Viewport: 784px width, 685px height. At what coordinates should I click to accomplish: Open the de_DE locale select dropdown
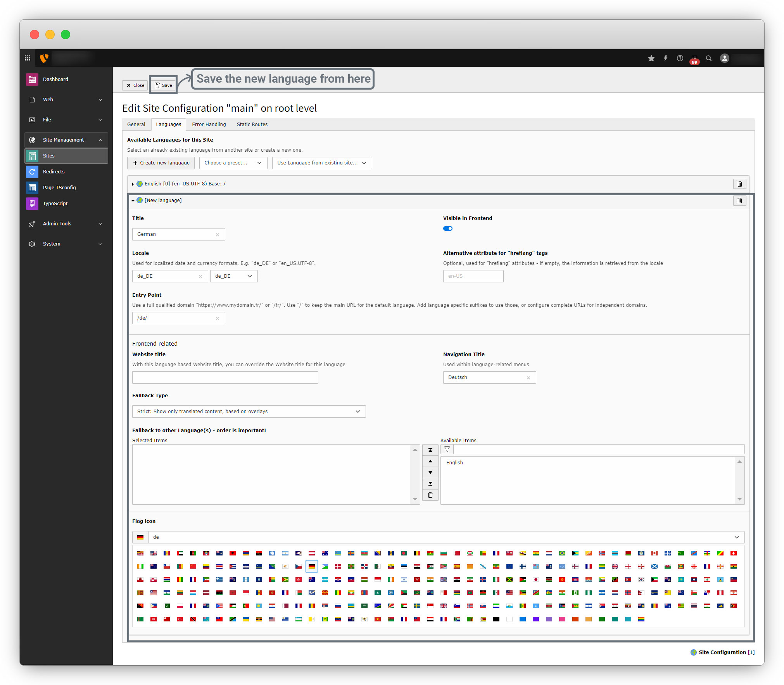pyautogui.click(x=233, y=276)
